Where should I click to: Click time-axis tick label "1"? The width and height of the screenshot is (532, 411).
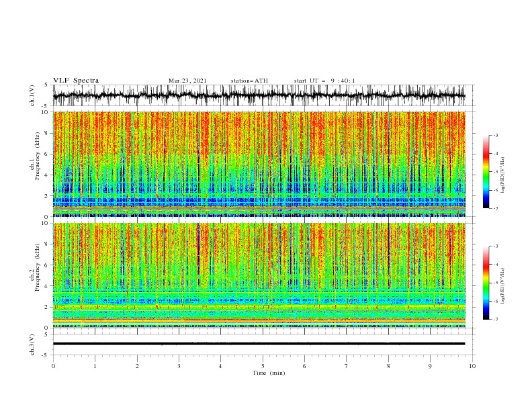click(x=95, y=366)
